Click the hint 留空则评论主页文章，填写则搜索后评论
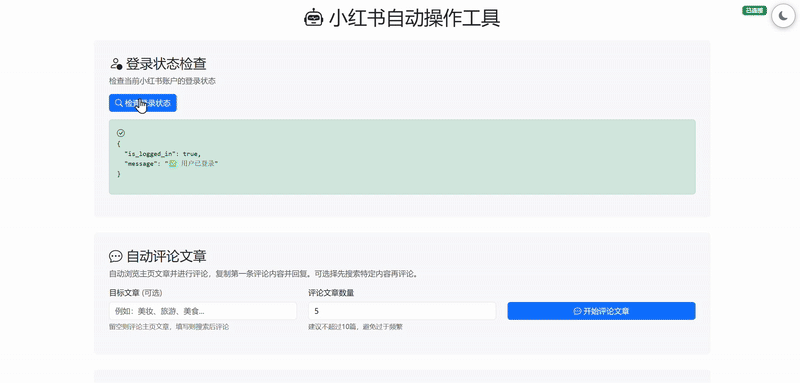Viewport: 800px width, 383px height. tap(169, 327)
